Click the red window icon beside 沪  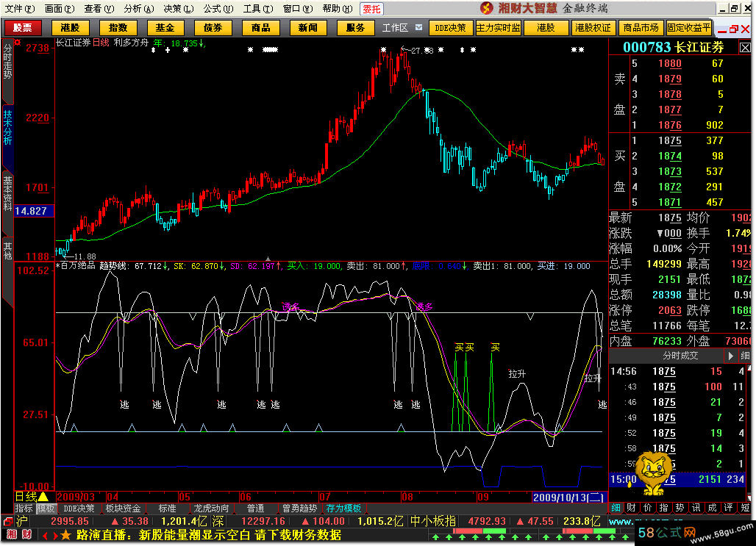pos(8,522)
